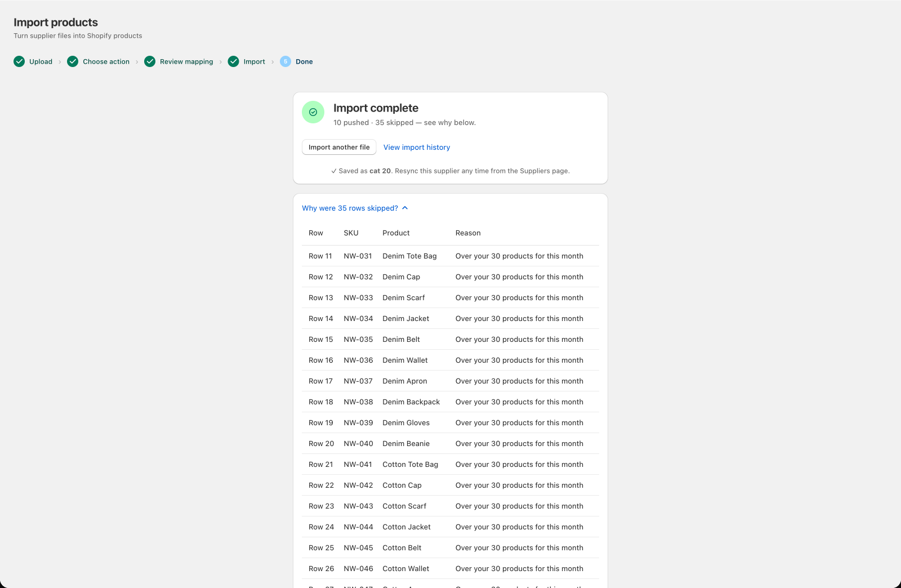Select the Denim Jacket product cell
Image resolution: width=901 pixels, height=588 pixels.
[405, 319]
